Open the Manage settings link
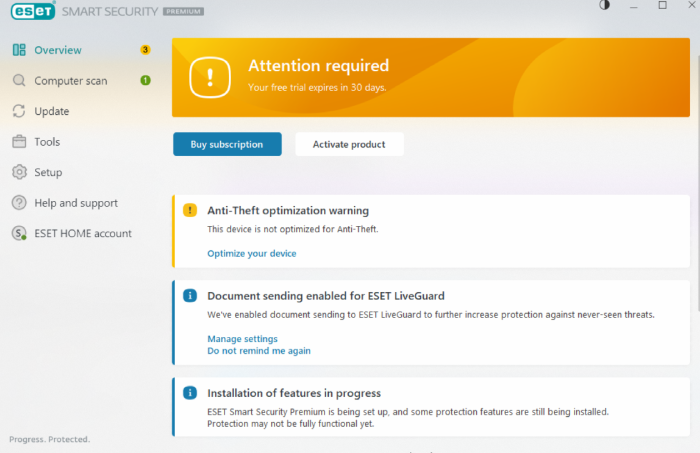The height and width of the screenshot is (453, 700). 242,339
